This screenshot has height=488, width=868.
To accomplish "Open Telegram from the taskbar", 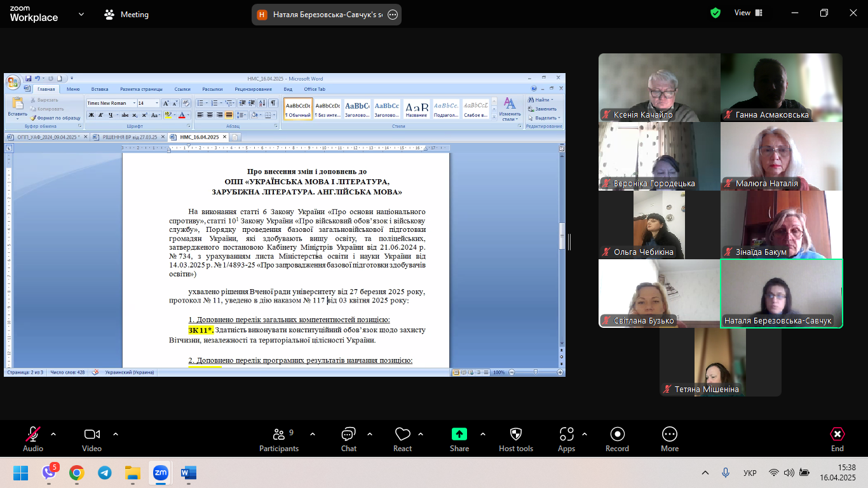I will pos(104,473).
